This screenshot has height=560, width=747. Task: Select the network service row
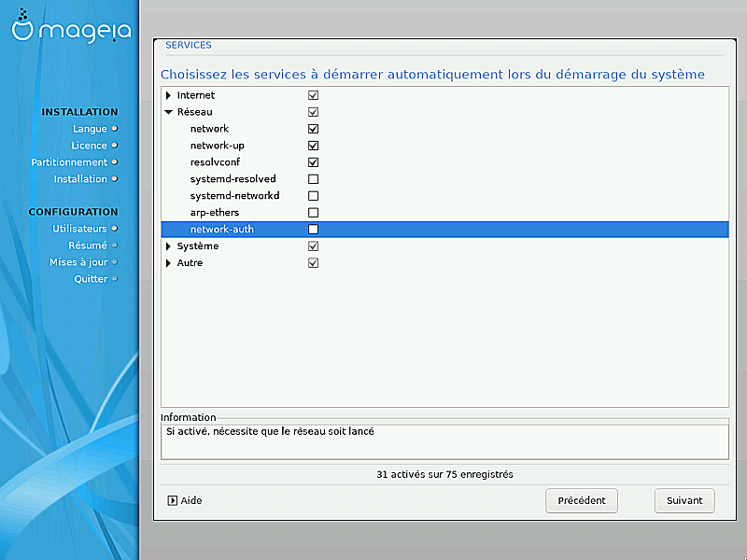click(x=444, y=129)
